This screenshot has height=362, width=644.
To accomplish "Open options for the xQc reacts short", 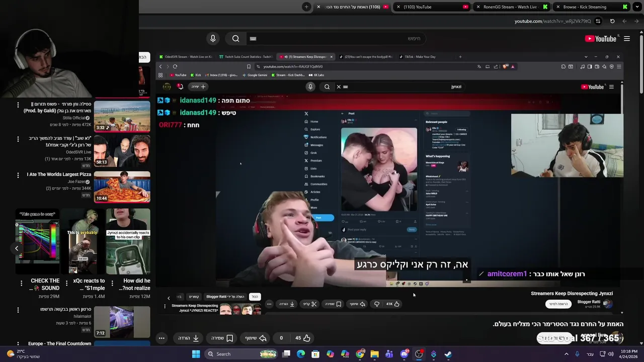I will pos(66,283).
